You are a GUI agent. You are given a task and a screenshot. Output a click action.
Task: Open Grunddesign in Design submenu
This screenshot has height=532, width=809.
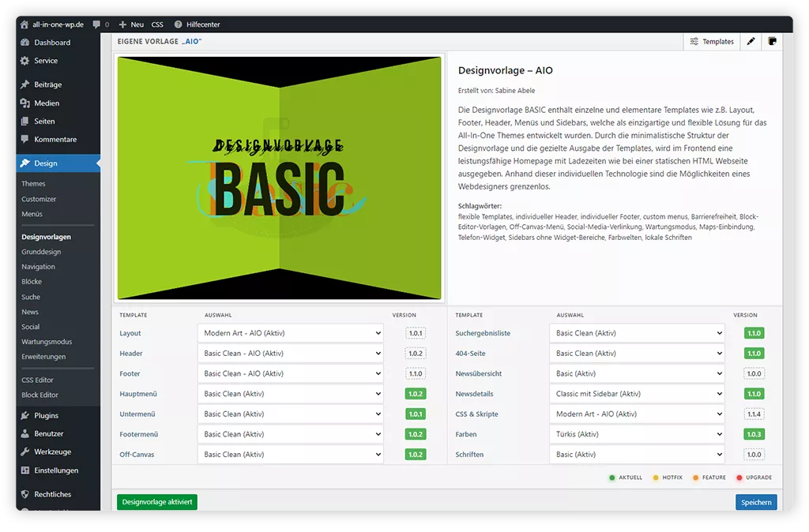[x=41, y=252]
